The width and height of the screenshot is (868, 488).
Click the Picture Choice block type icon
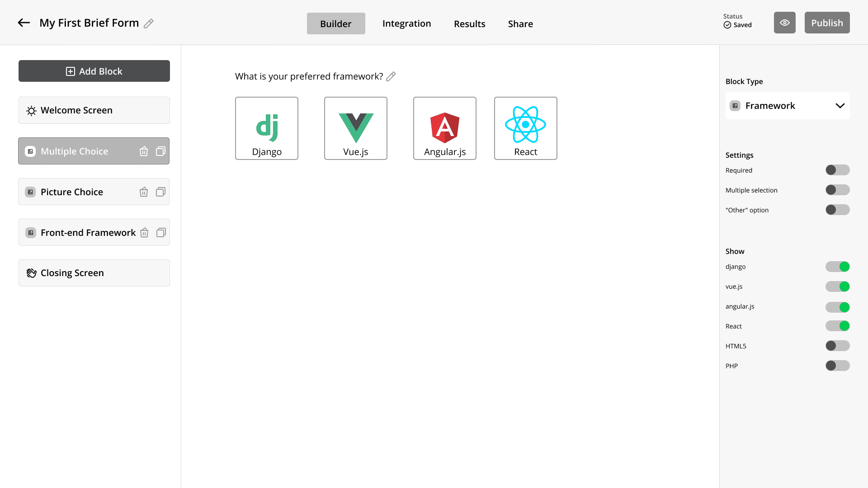30,192
